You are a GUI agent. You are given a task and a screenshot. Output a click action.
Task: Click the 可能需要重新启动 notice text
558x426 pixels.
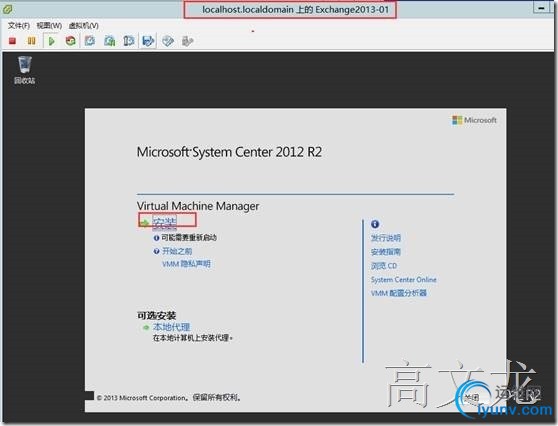pyautogui.click(x=189, y=237)
